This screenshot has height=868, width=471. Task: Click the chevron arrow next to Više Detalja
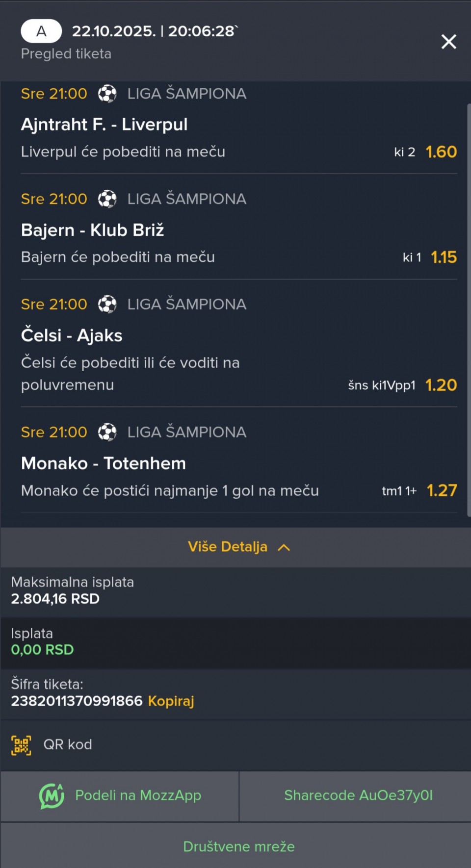point(284,547)
